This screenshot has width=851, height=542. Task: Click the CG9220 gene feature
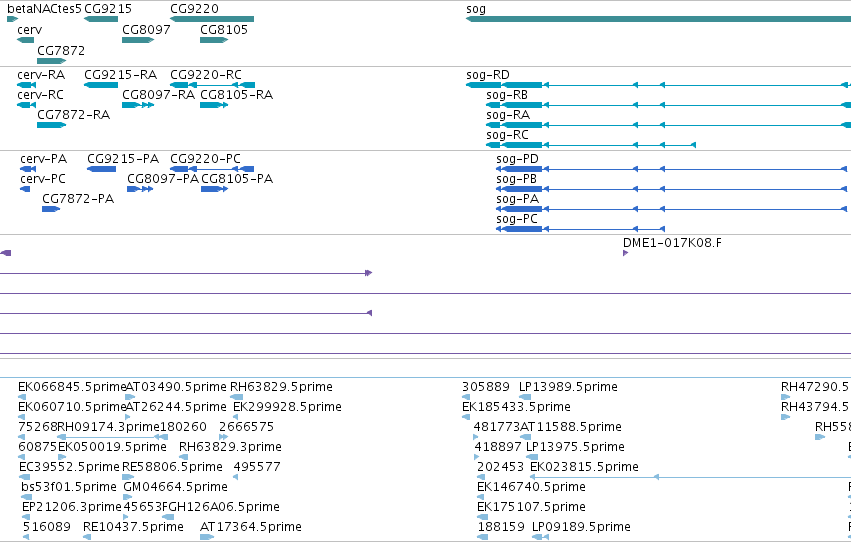(x=212, y=20)
